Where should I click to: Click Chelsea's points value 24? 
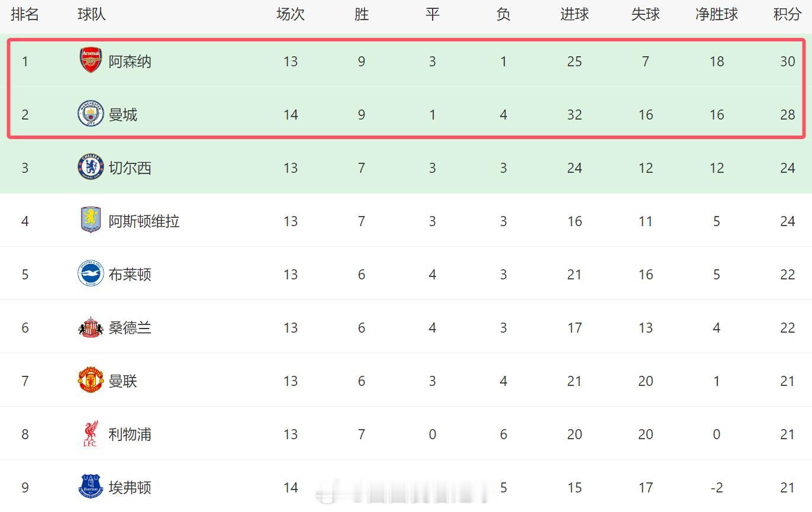coord(787,168)
